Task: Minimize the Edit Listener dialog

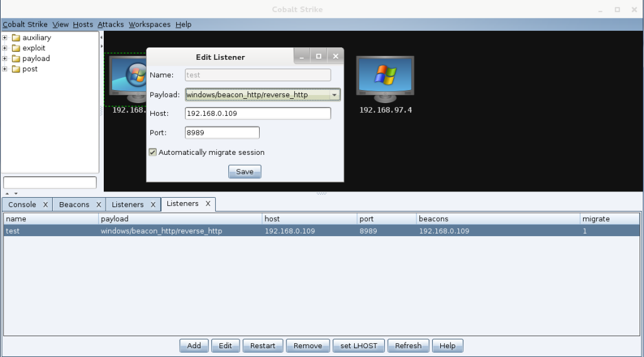Action: [301, 56]
